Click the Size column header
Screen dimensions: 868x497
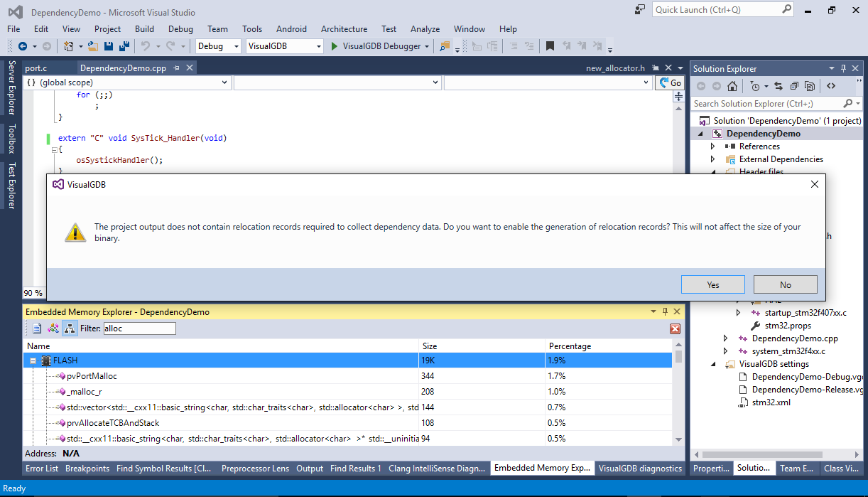482,346
